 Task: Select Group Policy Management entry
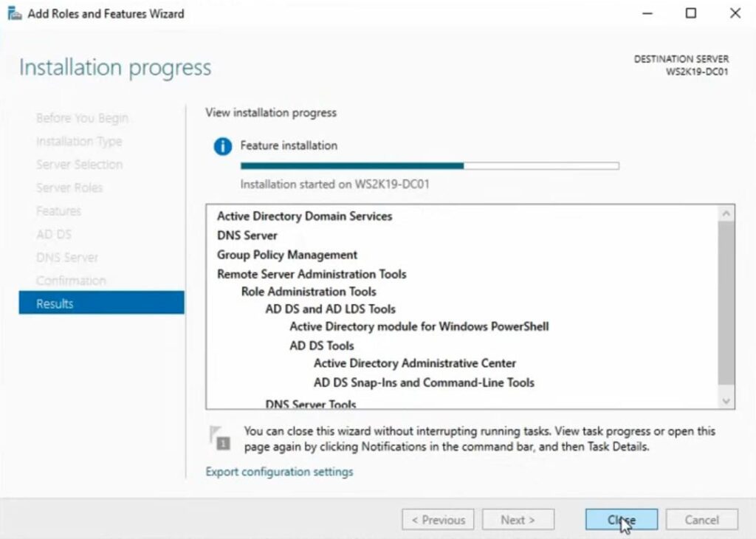pos(287,255)
